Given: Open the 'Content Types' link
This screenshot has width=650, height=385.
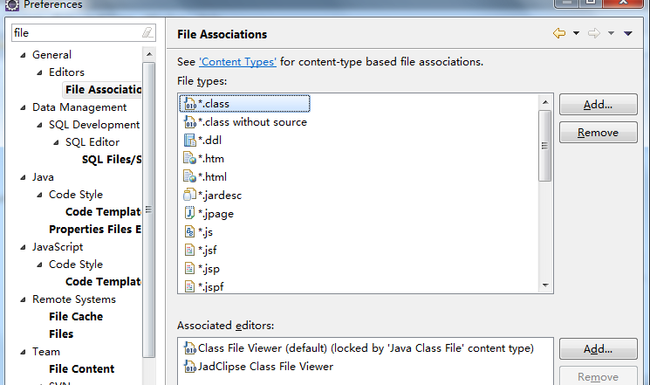Looking at the screenshot, I should tap(238, 62).
